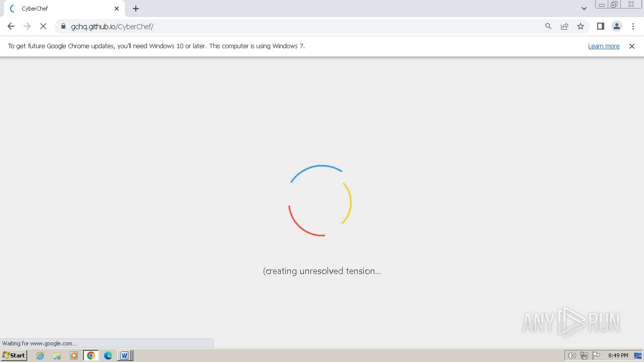Open Microsoft Word from taskbar
The height and width of the screenshot is (362, 644).
pyautogui.click(x=125, y=355)
